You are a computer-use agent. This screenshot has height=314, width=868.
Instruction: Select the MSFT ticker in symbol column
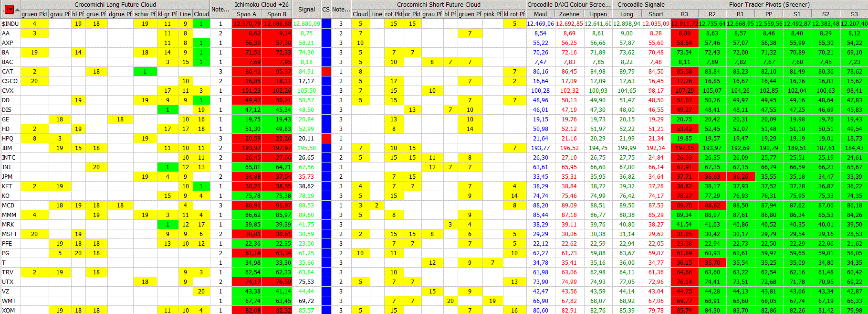10,234
